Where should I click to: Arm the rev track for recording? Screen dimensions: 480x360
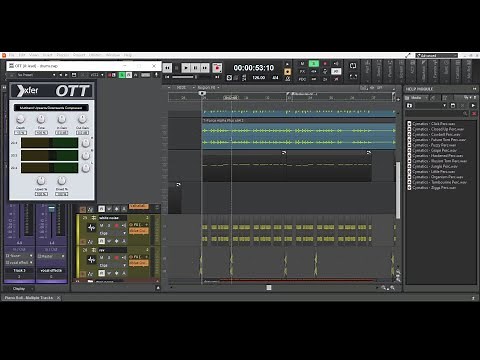point(116,258)
